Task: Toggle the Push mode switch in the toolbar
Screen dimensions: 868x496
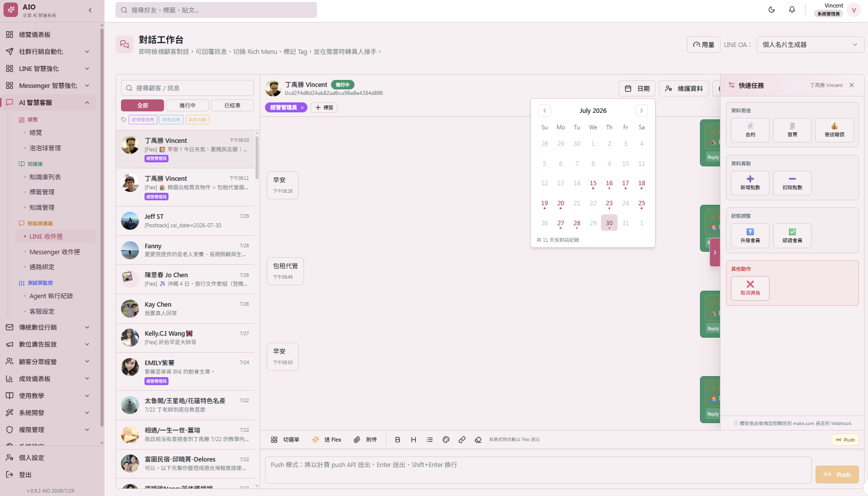Action: (845, 440)
